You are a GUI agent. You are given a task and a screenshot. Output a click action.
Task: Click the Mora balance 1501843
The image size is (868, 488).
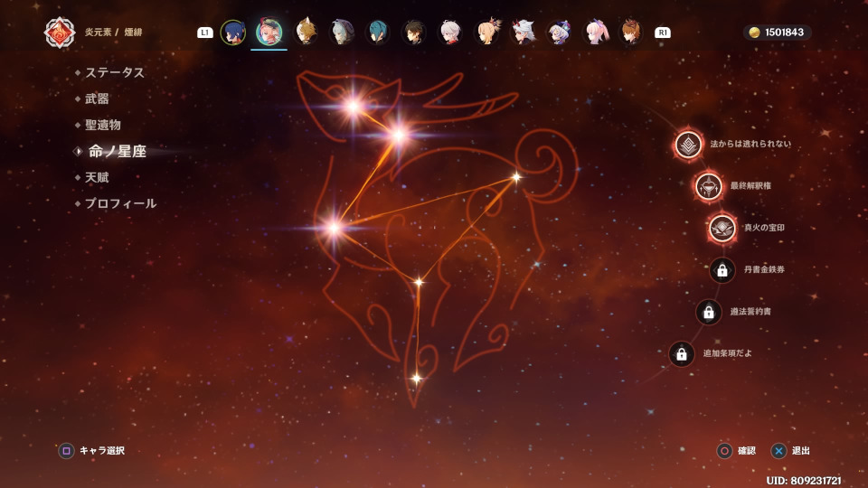pyautogui.click(x=777, y=33)
